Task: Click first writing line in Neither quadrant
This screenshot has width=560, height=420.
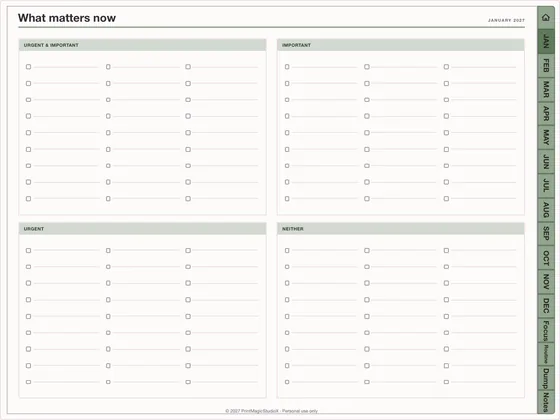Action: point(324,250)
